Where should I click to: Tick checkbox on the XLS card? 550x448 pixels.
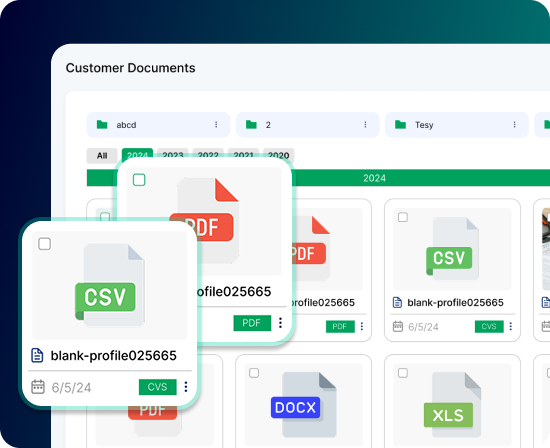[x=403, y=373]
